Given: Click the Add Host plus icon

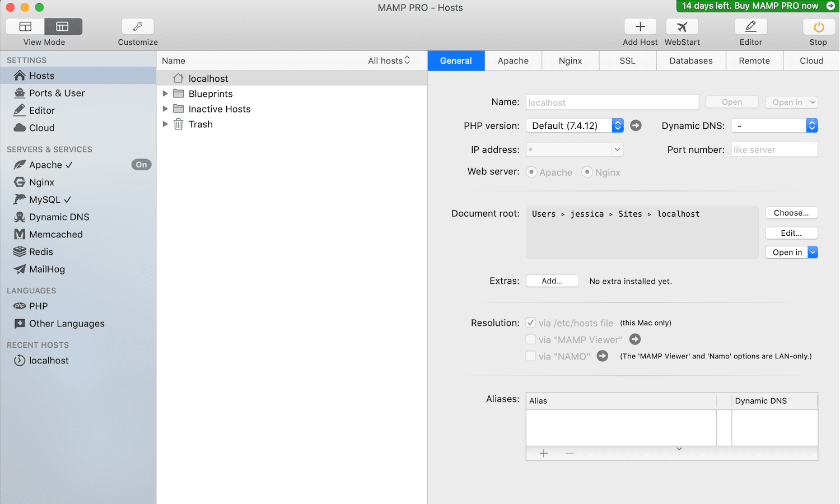Looking at the screenshot, I should (640, 26).
